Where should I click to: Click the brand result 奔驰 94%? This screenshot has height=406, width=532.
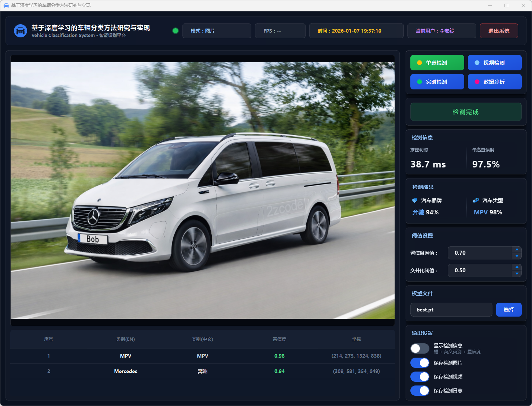pos(425,212)
